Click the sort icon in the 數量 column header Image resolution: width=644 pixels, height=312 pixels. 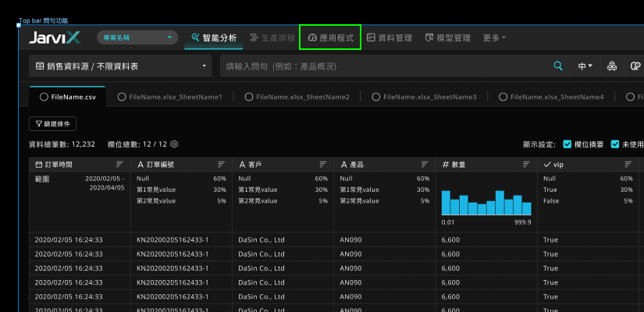pyautogui.click(x=527, y=165)
